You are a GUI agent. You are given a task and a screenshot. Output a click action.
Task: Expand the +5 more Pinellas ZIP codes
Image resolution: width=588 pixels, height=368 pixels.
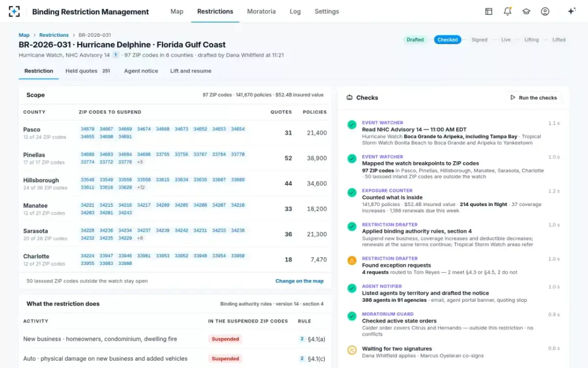140,162
